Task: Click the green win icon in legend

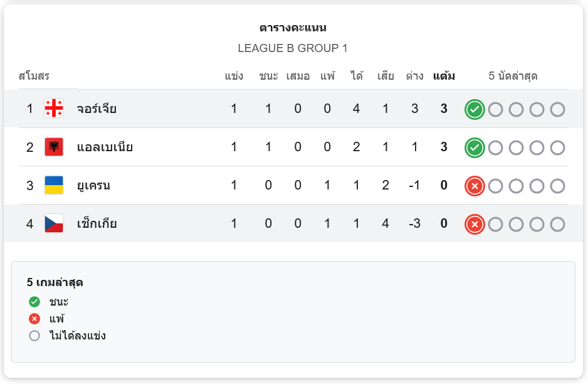Action: pos(34,302)
